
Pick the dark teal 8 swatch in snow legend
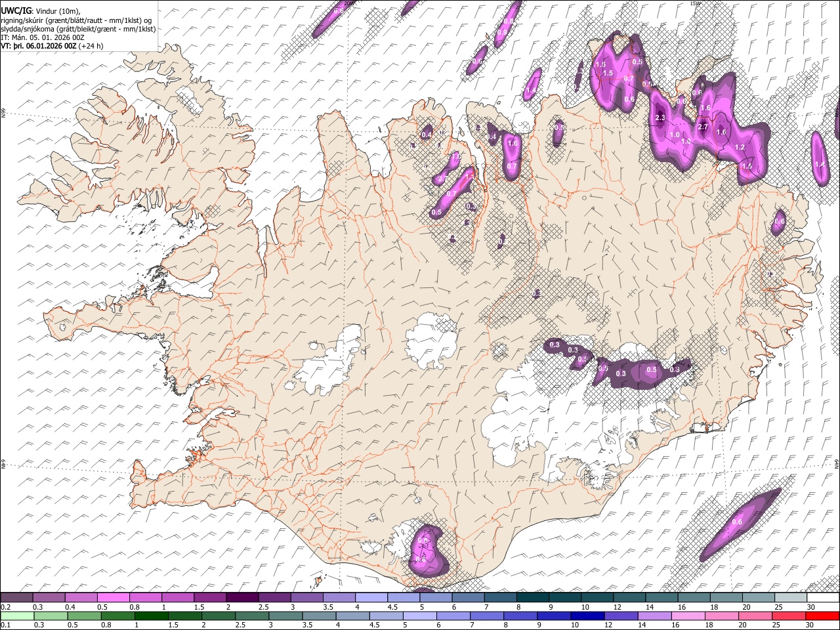(x=533, y=598)
